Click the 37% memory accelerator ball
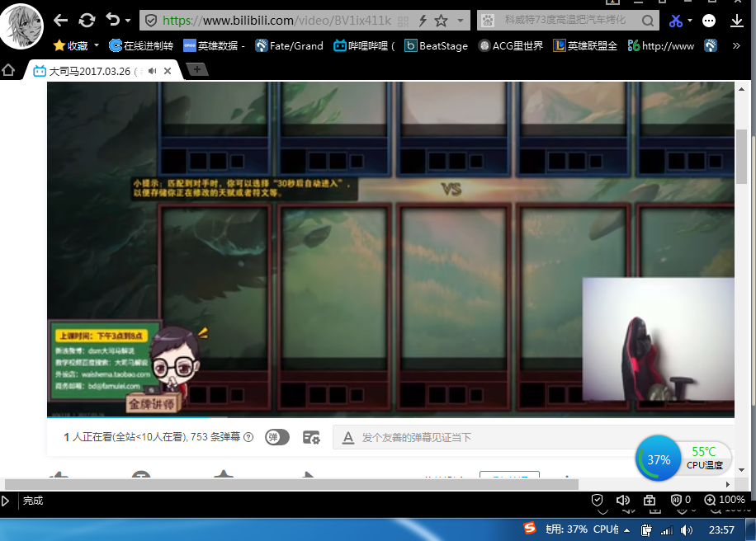The width and height of the screenshot is (756, 541). click(x=659, y=459)
